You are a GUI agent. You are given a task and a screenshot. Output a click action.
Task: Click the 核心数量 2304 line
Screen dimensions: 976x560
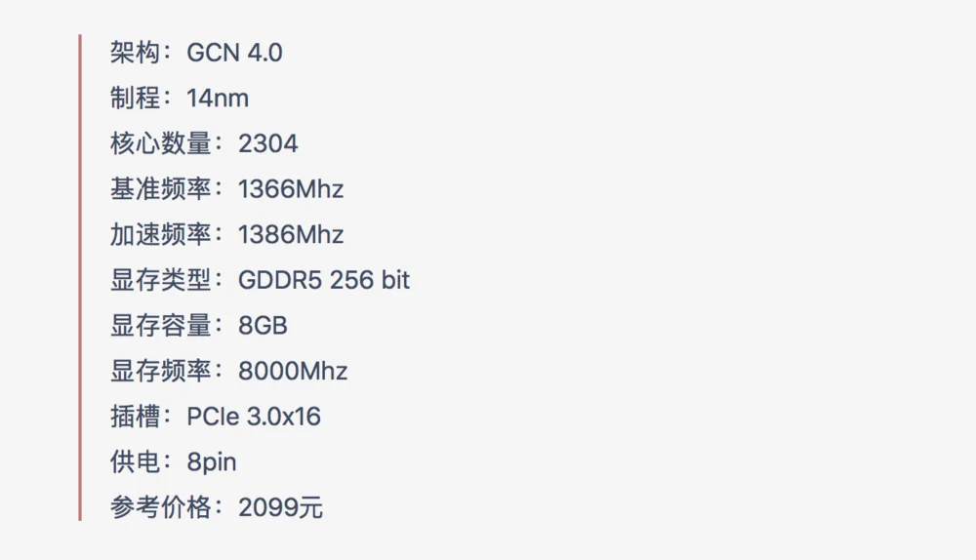click(x=204, y=143)
